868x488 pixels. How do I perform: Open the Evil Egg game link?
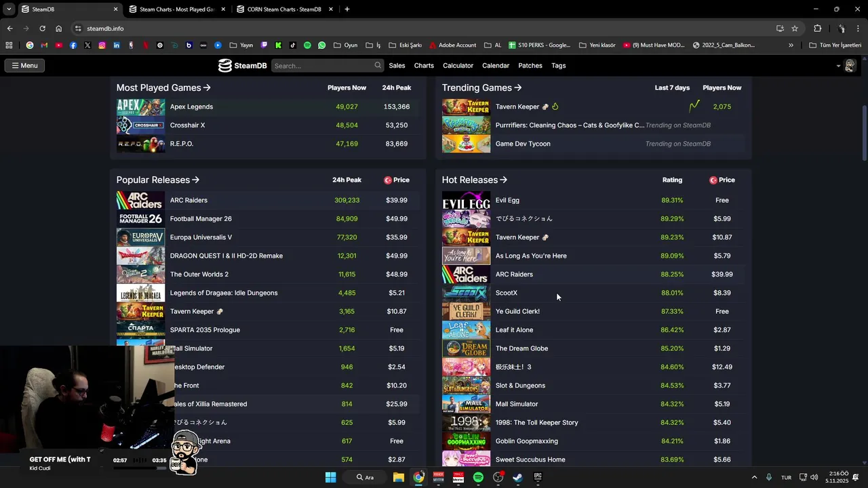point(507,200)
